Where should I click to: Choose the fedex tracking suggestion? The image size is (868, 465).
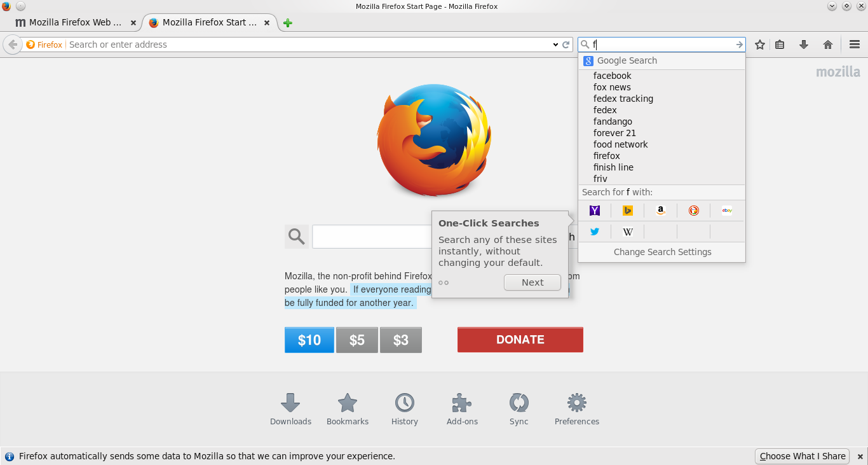pyautogui.click(x=661, y=99)
